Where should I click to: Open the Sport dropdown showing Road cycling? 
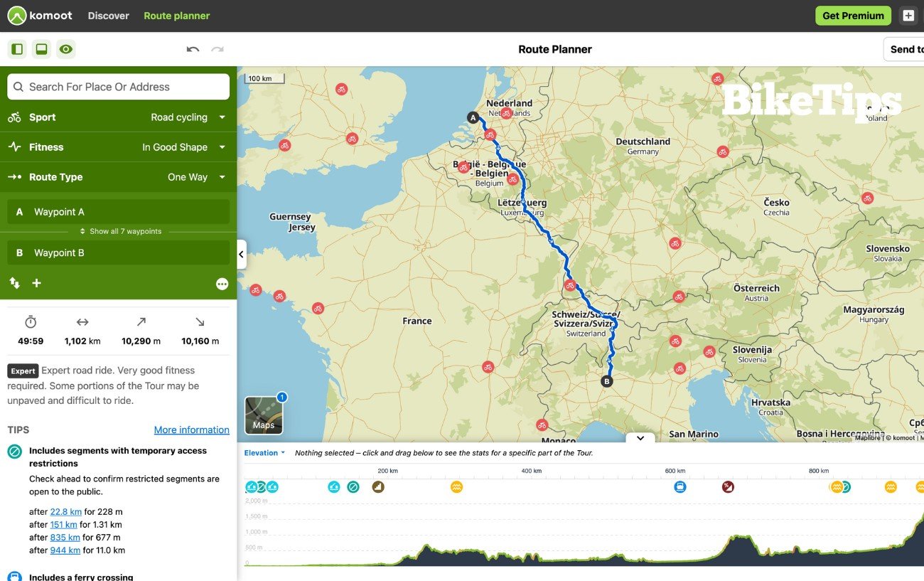[188, 117]
